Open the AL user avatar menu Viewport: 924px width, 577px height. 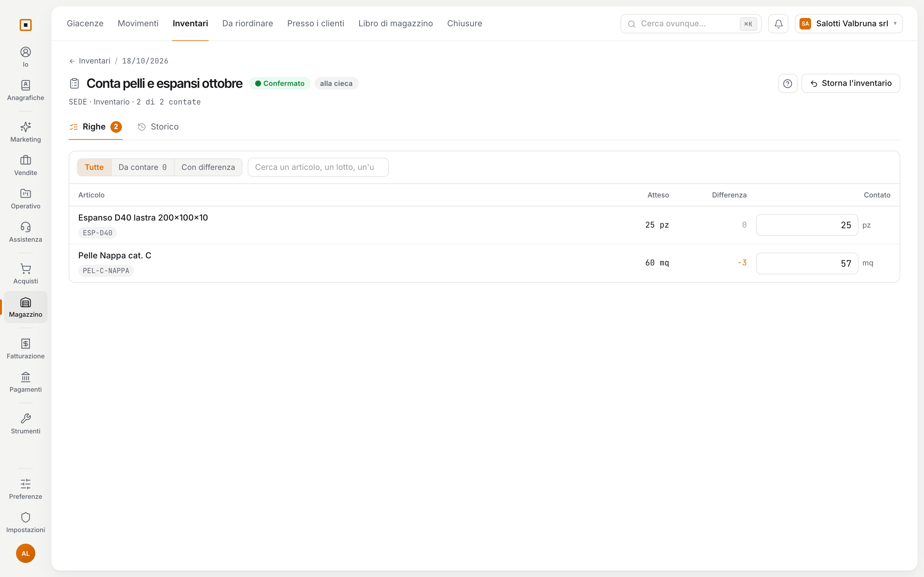coord(26,553)
